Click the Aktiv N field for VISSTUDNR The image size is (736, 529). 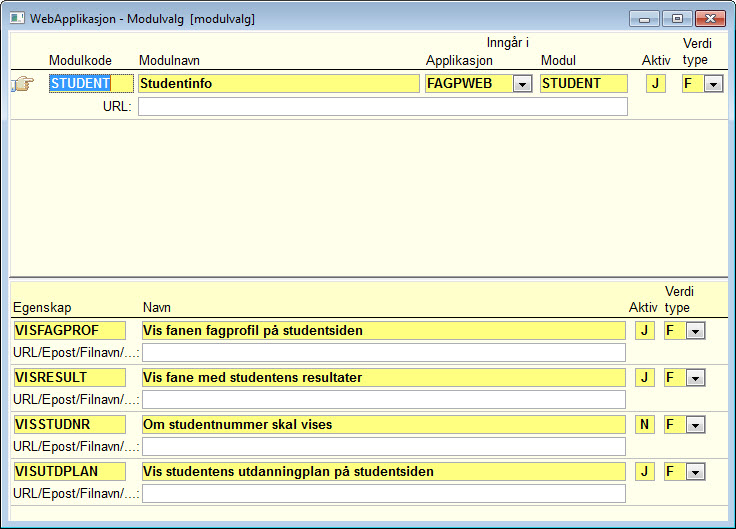click(x=645, y=424)
